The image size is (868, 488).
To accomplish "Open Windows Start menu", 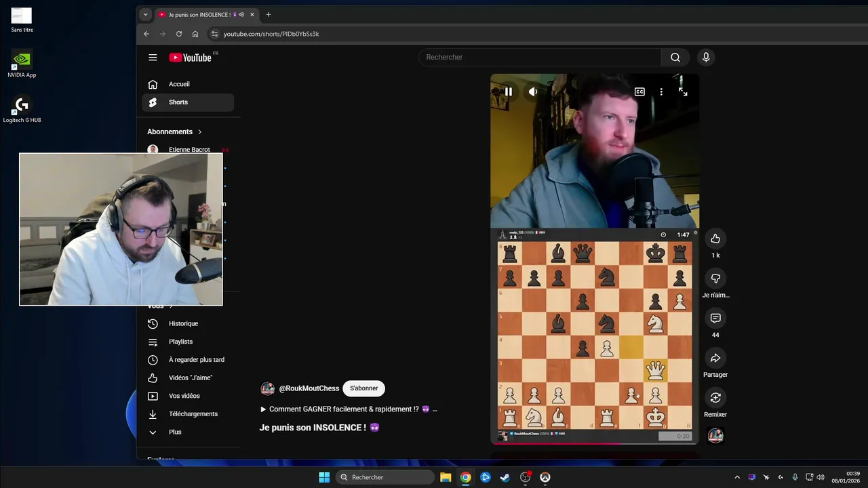I will point(324,477).
